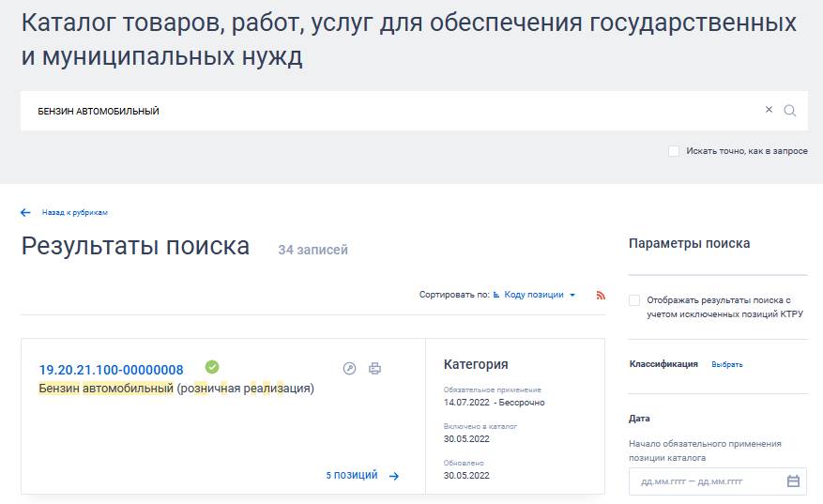Click the "Категория" heading in the card
This screenshot has width=823, height=504.
476,364
